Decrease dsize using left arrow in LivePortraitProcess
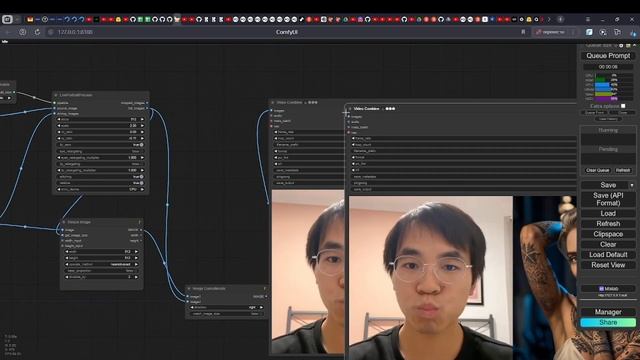The image size is (640, 360). coord(59,119)
